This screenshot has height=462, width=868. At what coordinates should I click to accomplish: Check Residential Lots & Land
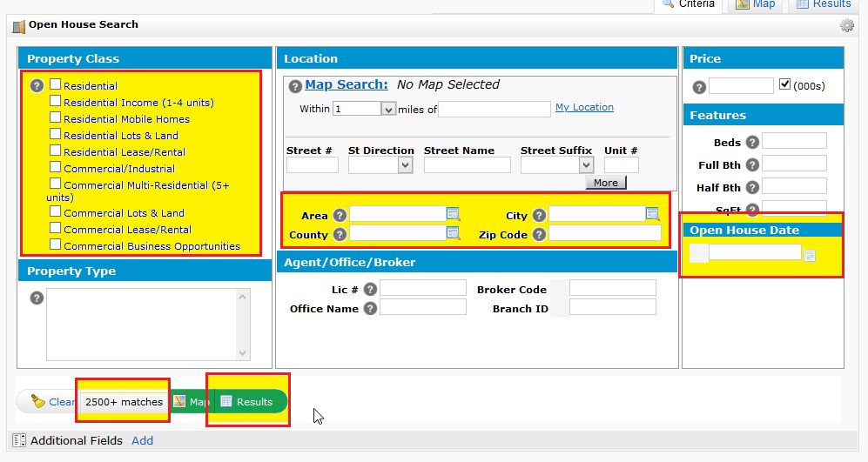coord(55,134)
